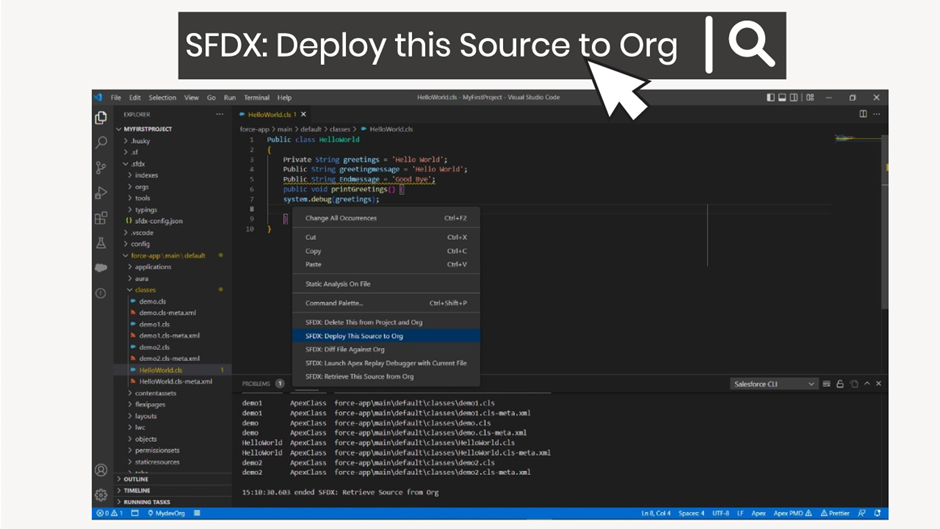Click the Apex language mode indicator
The height and width of the screenshot is (529, 940).
coord(758,513)
